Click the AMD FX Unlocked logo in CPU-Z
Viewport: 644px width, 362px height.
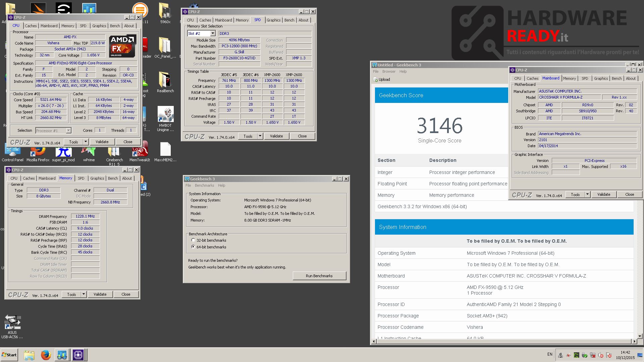coord(122,46)
